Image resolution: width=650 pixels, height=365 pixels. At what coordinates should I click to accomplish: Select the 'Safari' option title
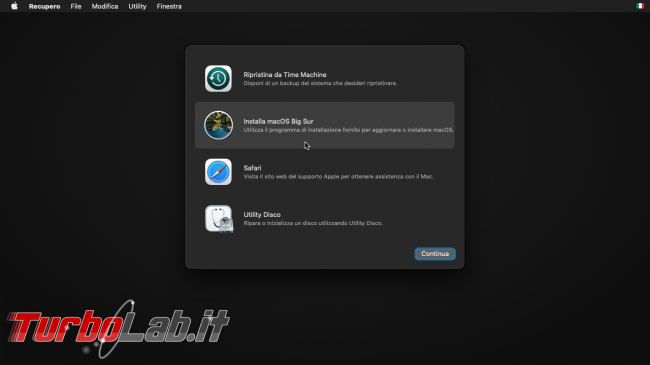point(252,168)
